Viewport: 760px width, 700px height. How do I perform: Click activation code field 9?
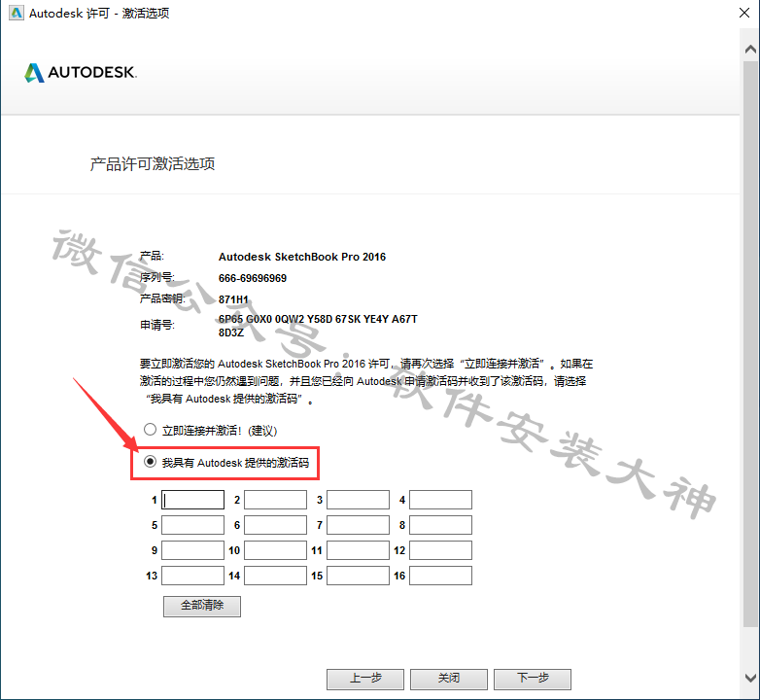point(192,550)
